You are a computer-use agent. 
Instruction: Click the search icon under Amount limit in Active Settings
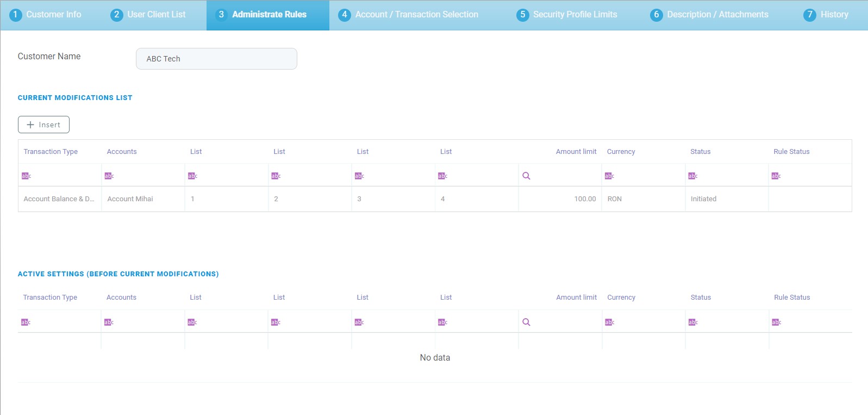pyautogui.click(x=526, y=322)
